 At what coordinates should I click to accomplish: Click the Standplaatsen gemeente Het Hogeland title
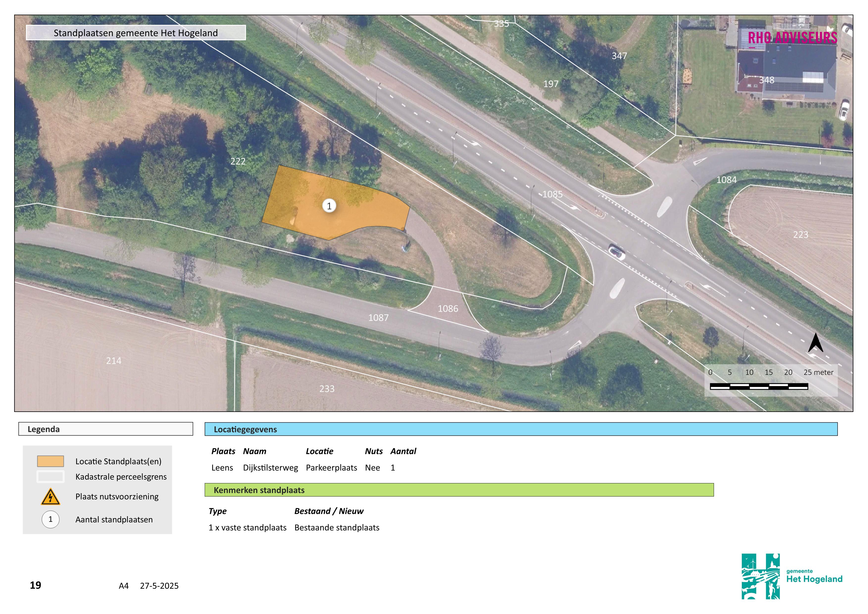(x=136, y=33)
